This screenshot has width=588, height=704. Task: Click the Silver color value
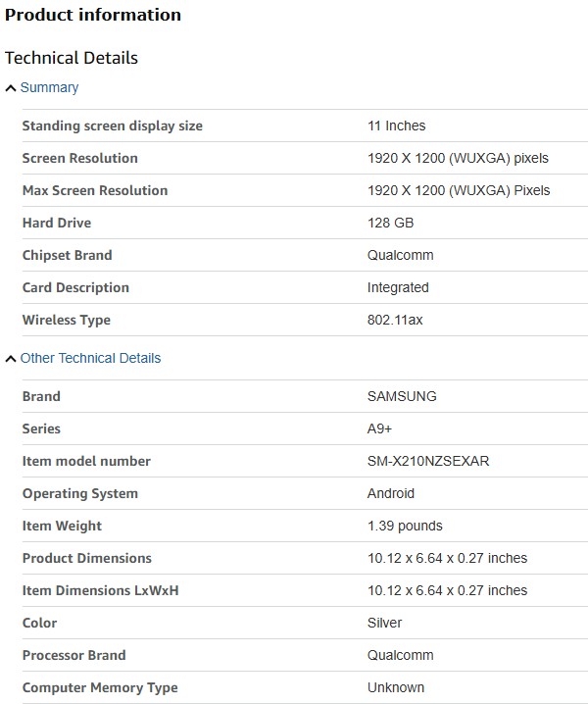(x=385, y=623)
